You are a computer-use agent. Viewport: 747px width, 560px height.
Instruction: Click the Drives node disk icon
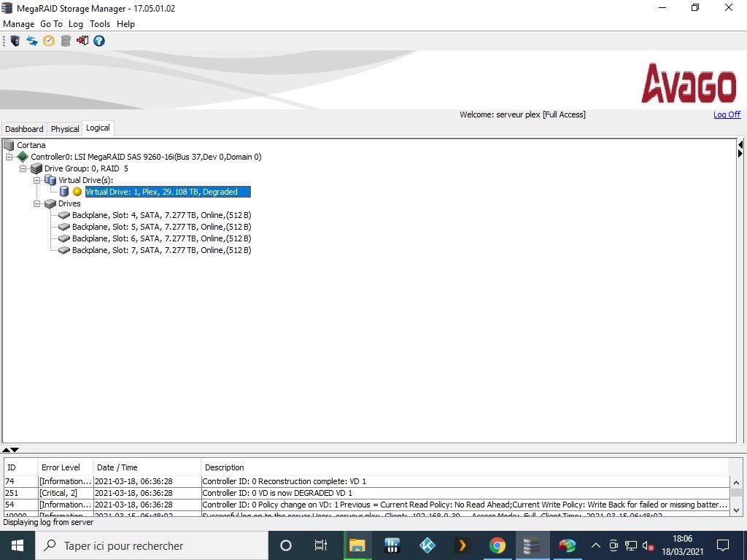pos(50,203)
